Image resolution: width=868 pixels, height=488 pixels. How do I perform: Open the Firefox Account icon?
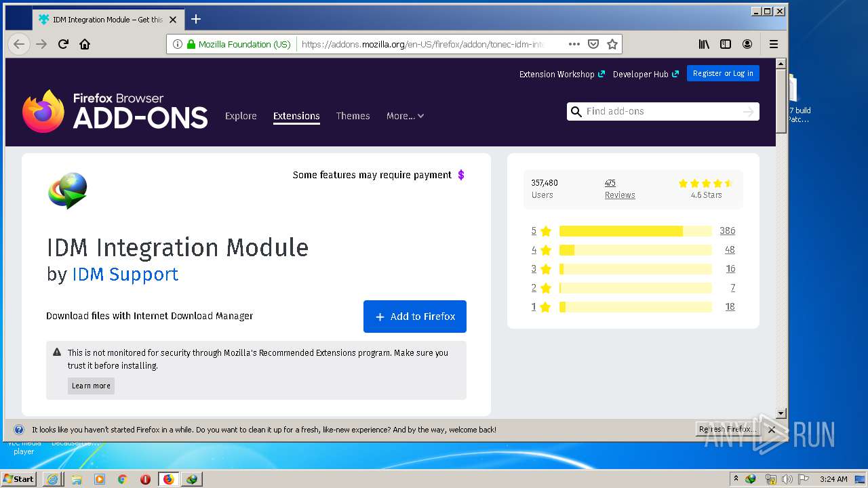click(747, 44)
